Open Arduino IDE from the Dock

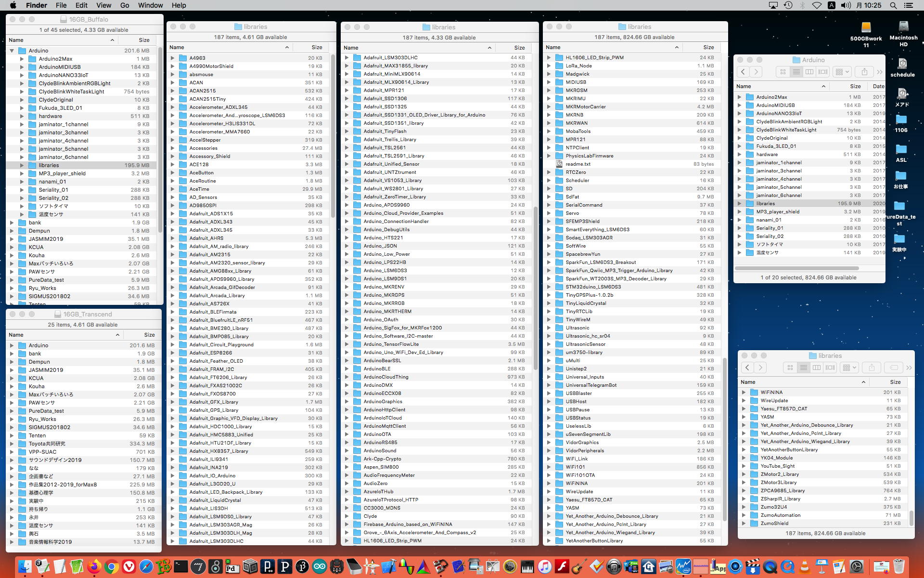coord(319,566)
